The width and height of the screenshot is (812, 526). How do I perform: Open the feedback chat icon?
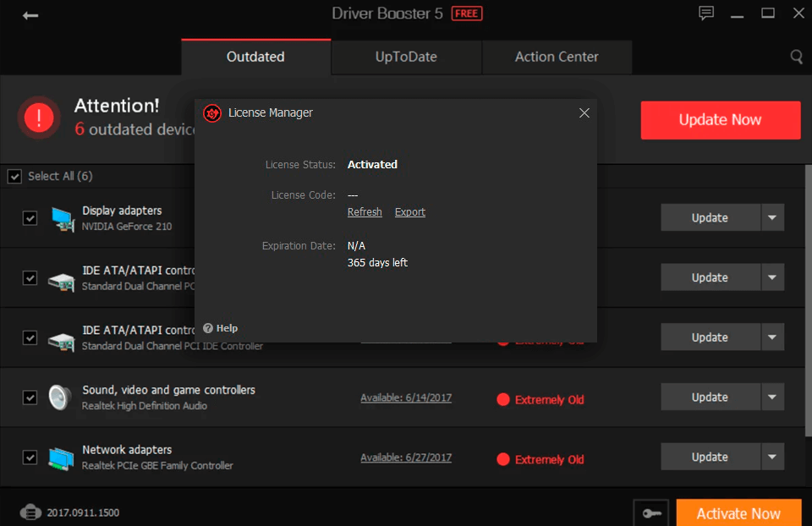coord(705,13)
